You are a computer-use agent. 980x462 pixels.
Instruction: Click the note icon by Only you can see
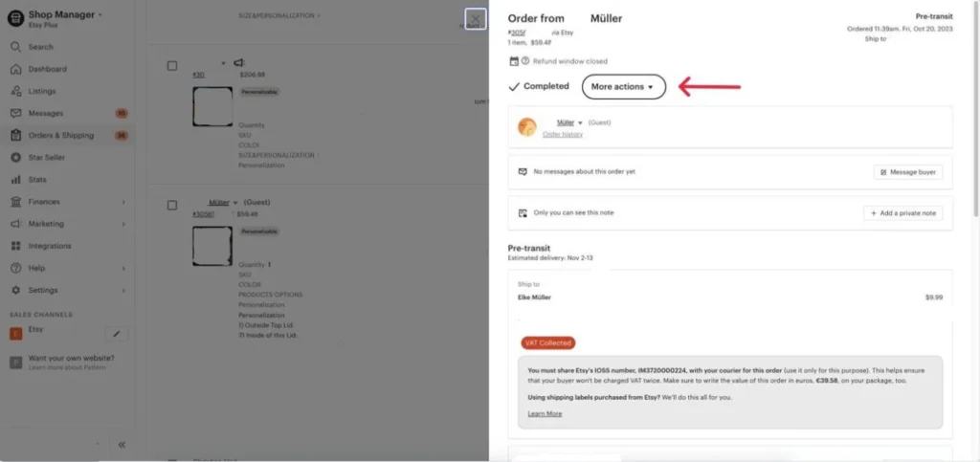[523, 213]
